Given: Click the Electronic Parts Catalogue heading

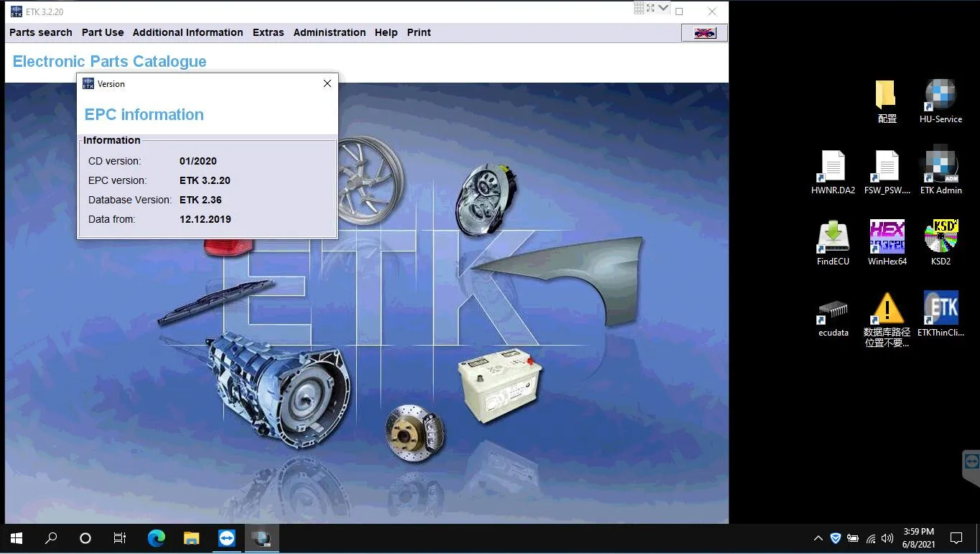Looking at the screenshot, I should (110, 62).
